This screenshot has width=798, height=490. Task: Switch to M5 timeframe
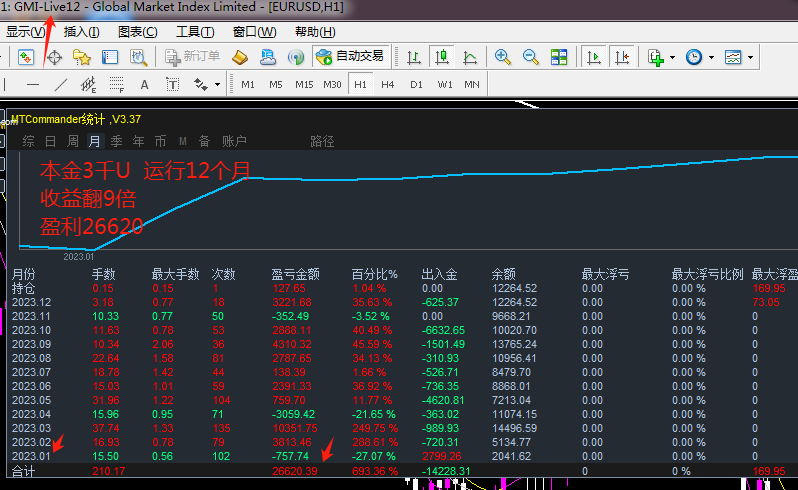[276, 84]
